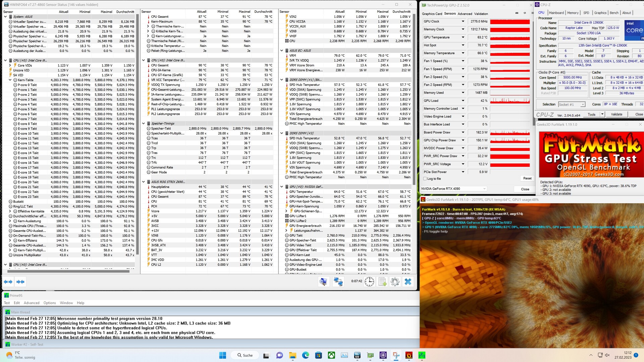Click GPU-Z Close button
Image resolution: width=644 pixels, height=362 pixels.
click(x=525, y=189)
